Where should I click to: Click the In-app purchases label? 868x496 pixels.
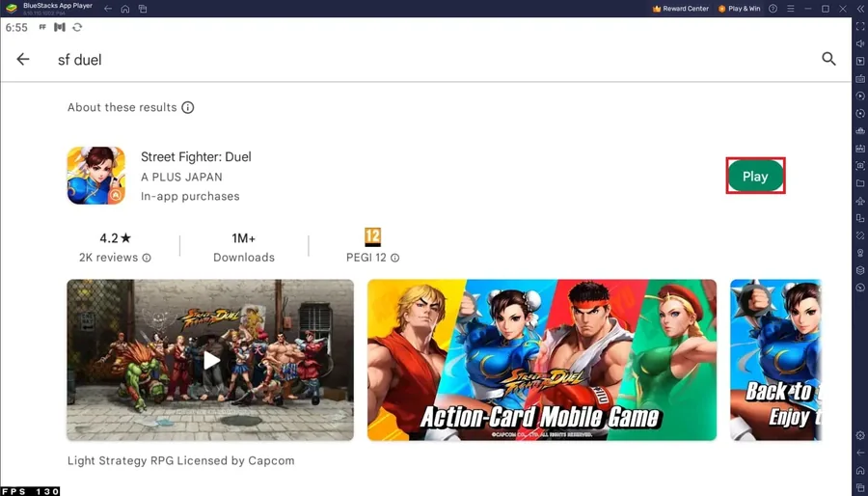click(x=190, y=197)
